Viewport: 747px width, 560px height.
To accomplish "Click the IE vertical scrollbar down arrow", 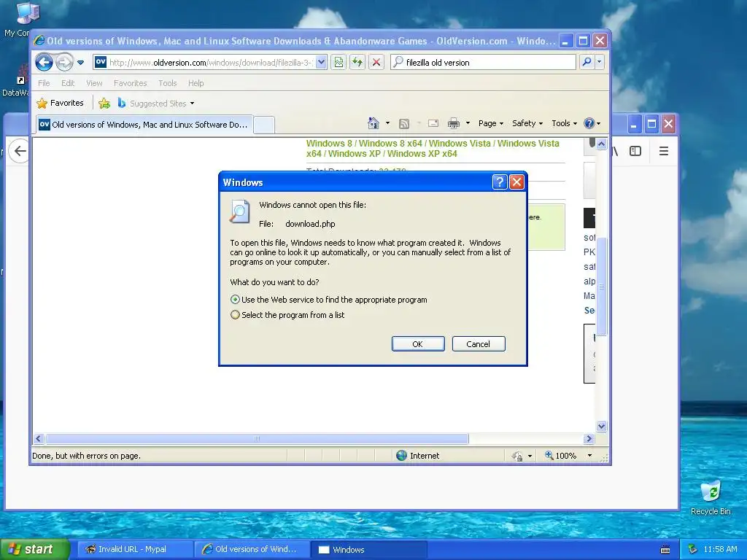I will pos(601,426).
